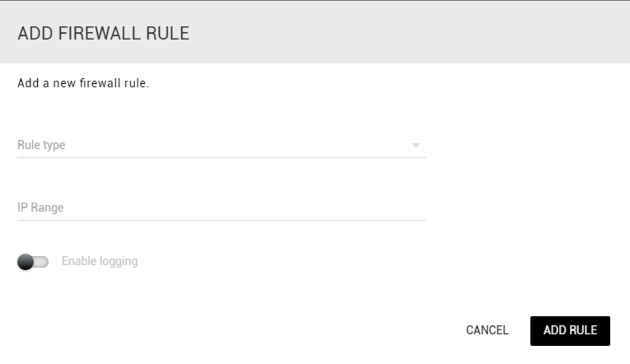Click the 'Add a new firewall rule.' description
The height and width of the screenshot is (364, 630).
(x=83, y=83)
